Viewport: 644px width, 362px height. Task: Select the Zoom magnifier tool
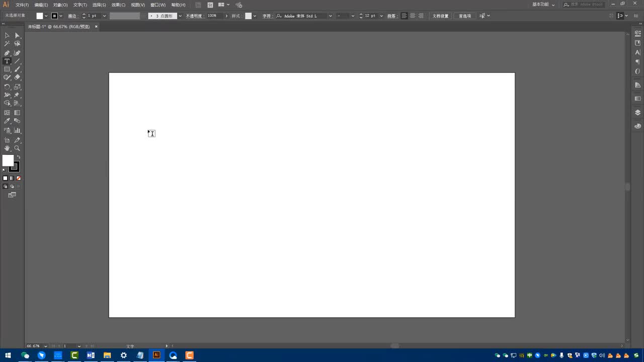point(17,148)
